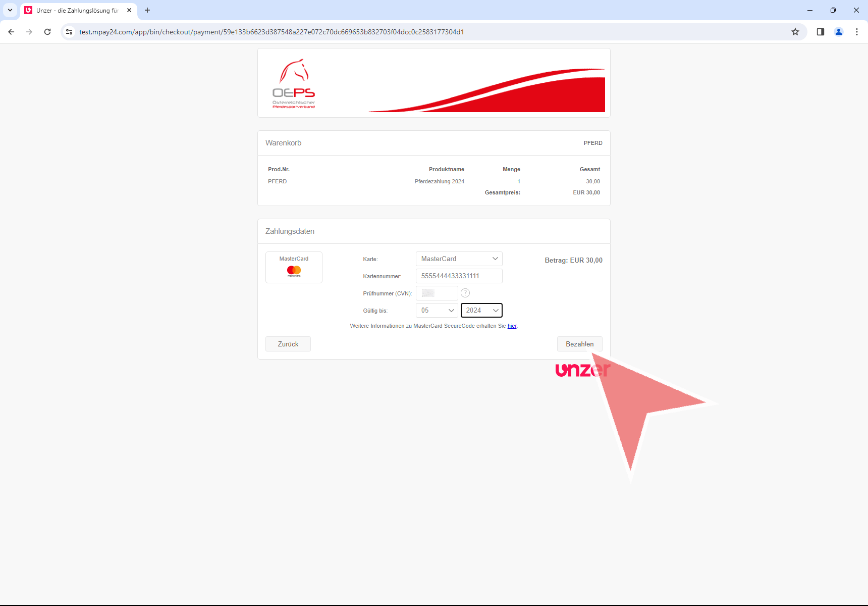Open the tab search chevron in title bar
Screen dimensions: 868x606
[10, 10]
